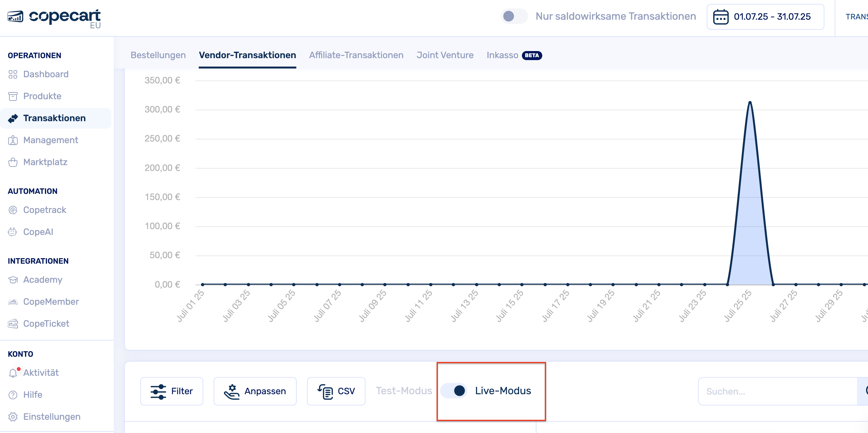Open the Inkasso BETA tab
Image resolution: width=868 pixels, height=433 pixels.
click(x=513, y=55)
